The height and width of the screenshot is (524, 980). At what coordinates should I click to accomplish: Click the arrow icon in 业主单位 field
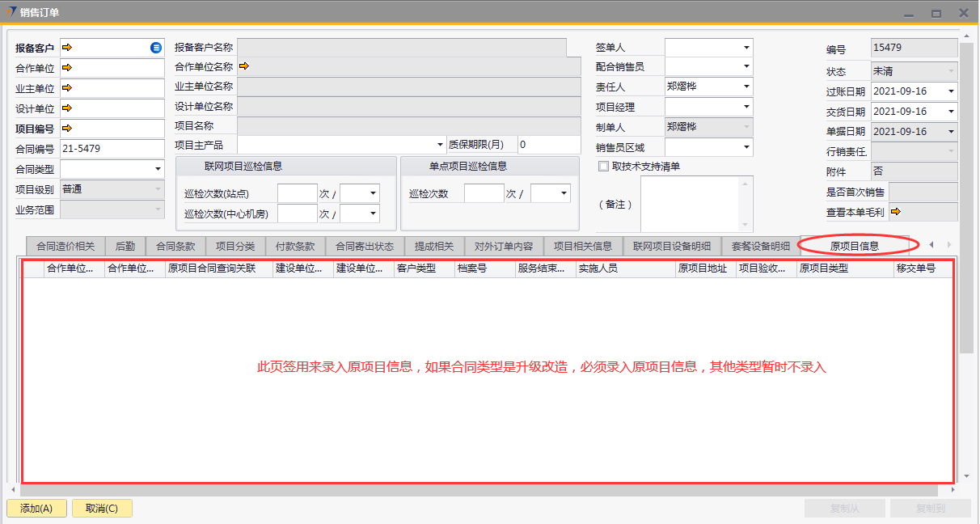[67, 88]
